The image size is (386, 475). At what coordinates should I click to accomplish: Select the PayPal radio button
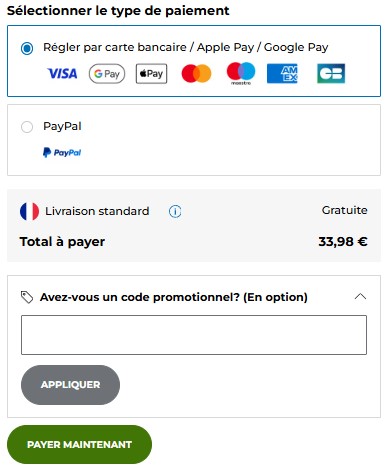click(27, 127)
